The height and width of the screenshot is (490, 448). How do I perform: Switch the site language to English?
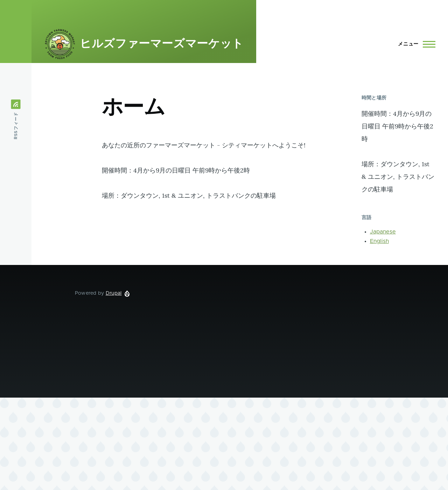[379, 241]
